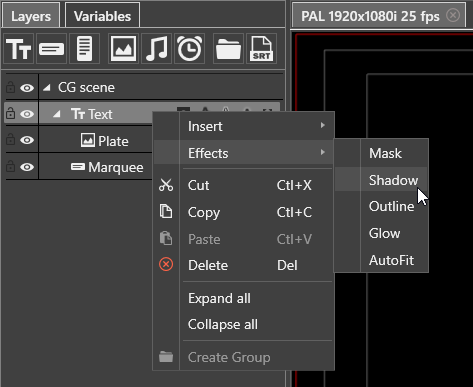Viewport: 473px width, 387px height.
Task: Add an audio item with music note icon
Action: tap(156, 49)
